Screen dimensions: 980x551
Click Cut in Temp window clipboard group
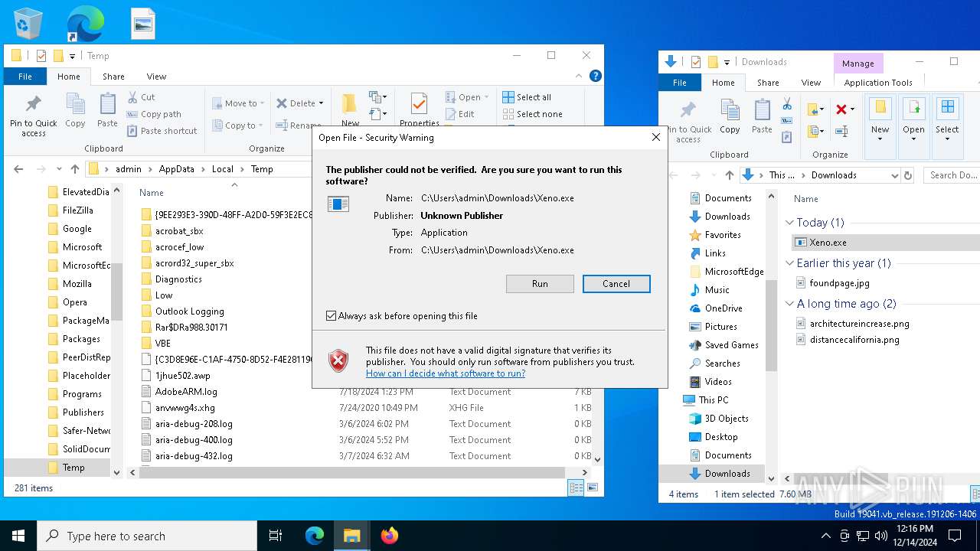point(141,97)
